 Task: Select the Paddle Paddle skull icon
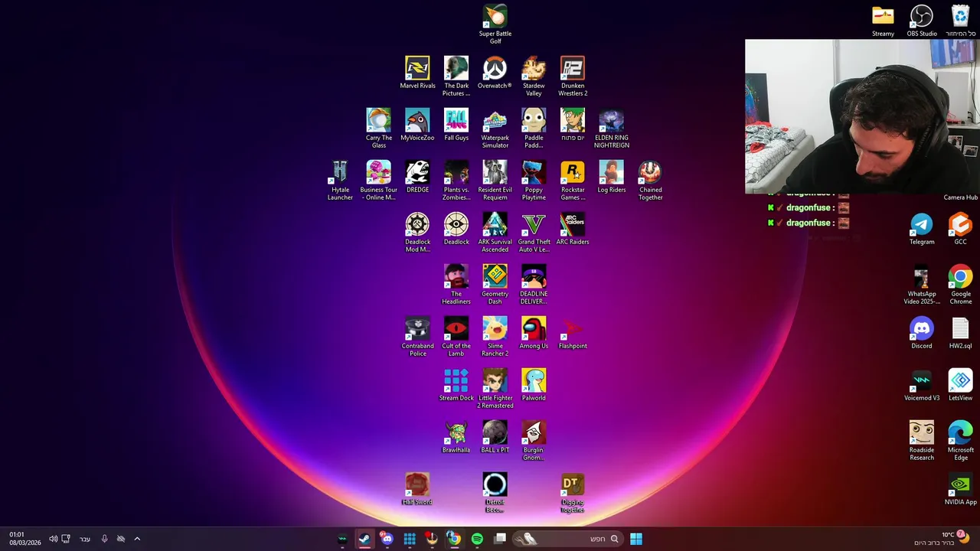534,128
